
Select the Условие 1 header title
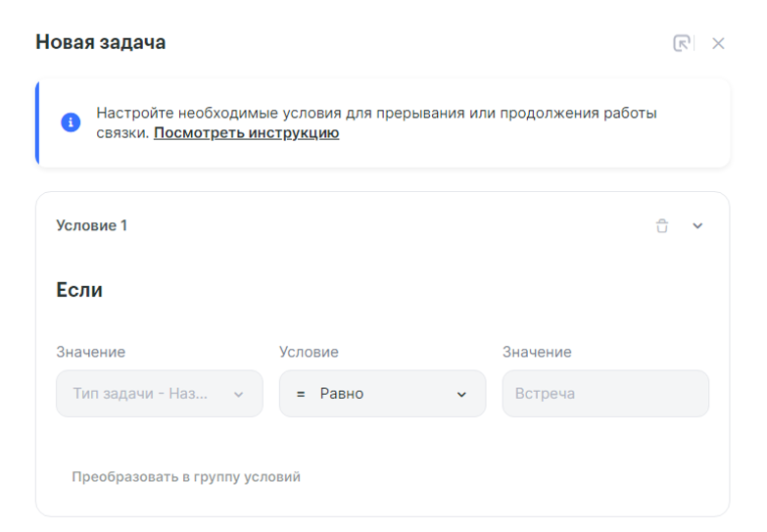coord(92,225)
